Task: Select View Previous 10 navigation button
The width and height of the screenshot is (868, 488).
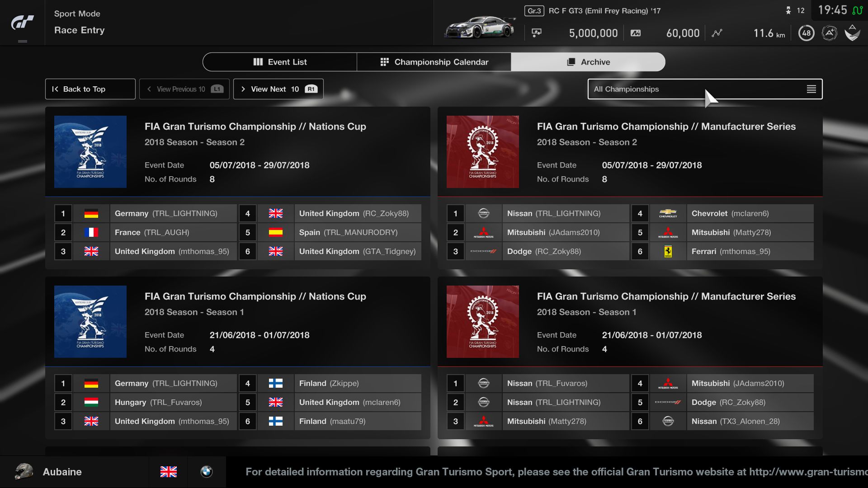Action: pyautogui.click(x=182, y=89)
